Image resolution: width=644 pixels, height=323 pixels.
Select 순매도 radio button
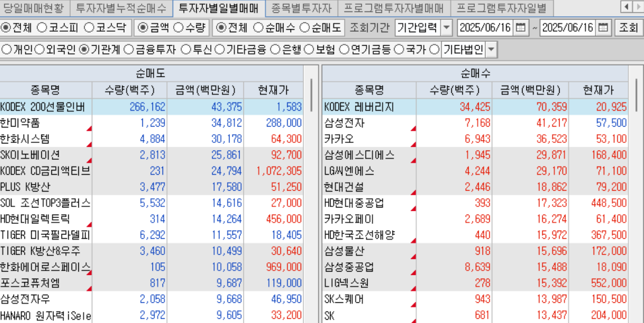pos(304,28)
